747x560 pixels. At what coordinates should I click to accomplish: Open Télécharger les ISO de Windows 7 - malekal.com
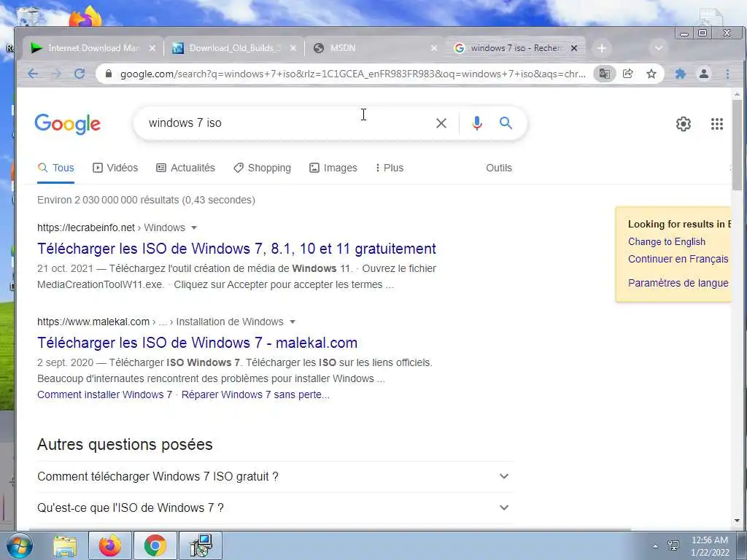tap(197, 343)
